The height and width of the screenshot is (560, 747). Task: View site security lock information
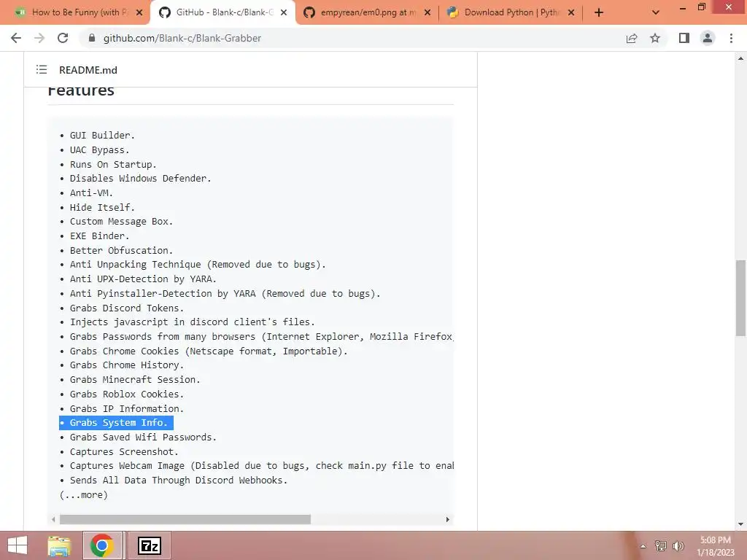click(x=92, y=38)
